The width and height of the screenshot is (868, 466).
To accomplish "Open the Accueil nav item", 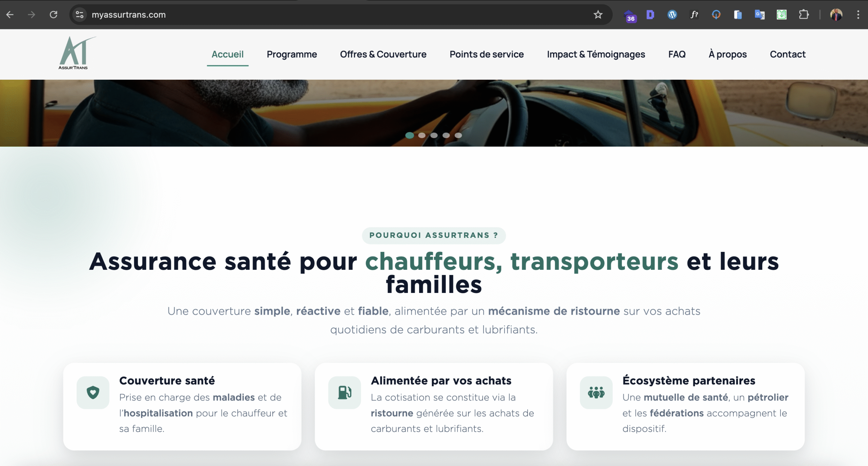I will coord(228,54).
